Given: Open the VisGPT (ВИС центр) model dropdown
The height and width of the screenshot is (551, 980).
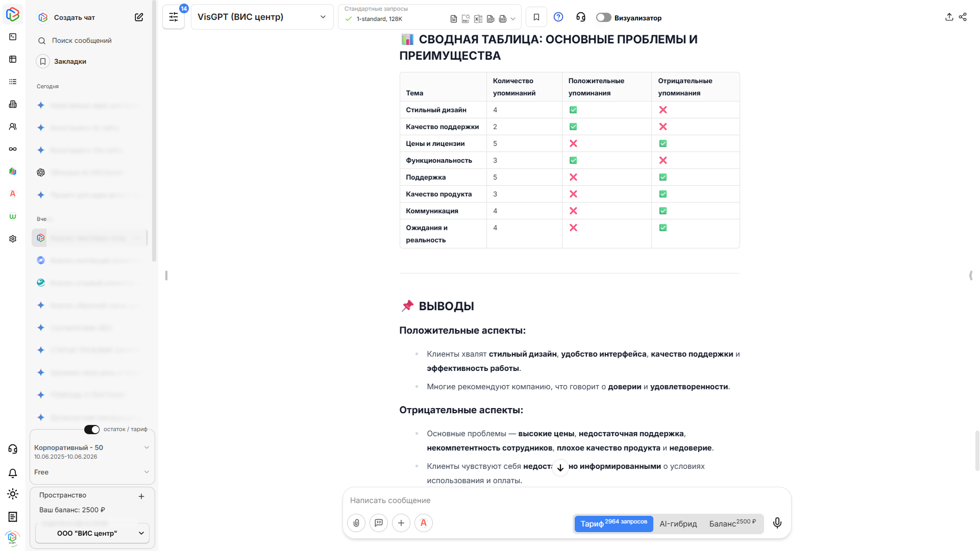Looking at the screenshot, I should pos(262,17).
